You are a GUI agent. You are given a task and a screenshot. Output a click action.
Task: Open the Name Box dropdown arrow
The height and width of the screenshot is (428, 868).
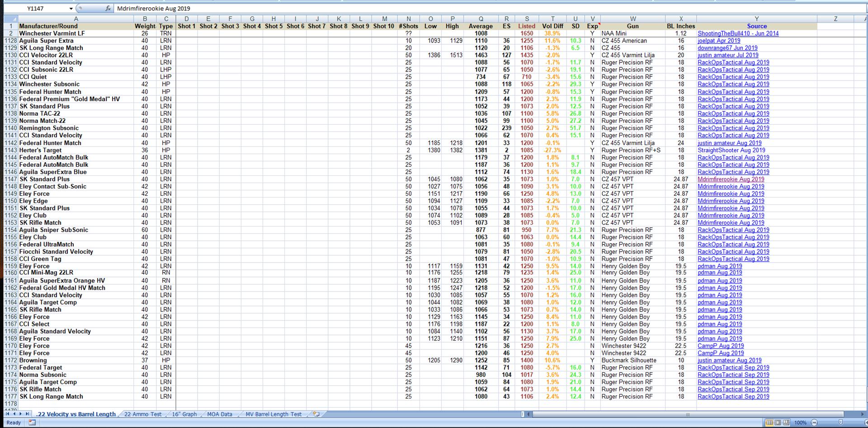click(71, 9)
